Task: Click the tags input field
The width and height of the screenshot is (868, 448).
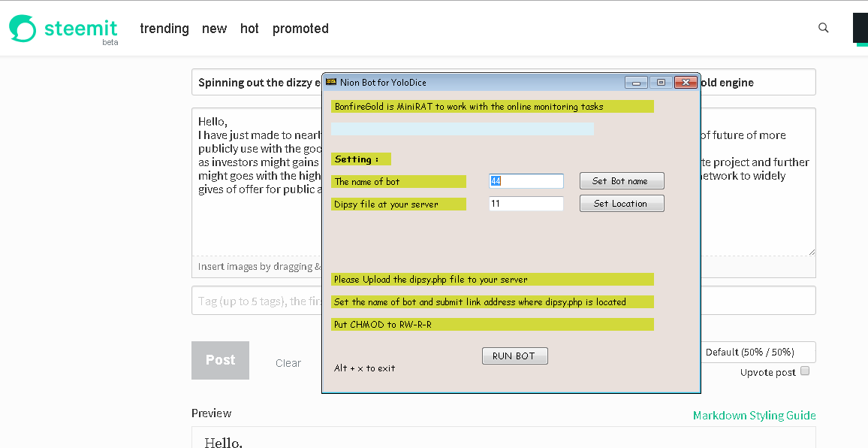Action: (x=504, y=301)
